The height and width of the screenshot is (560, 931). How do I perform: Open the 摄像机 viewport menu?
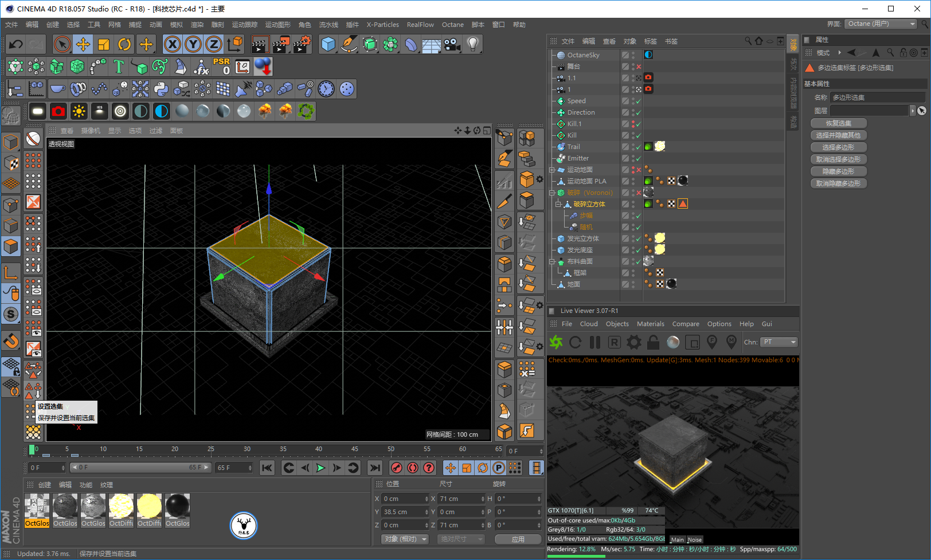tap(91, 131)
